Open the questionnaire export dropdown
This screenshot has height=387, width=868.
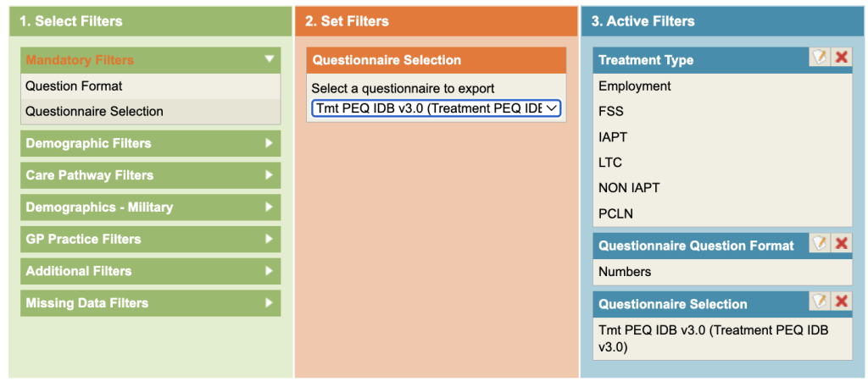pyautogui.click(x=436, y=108)
